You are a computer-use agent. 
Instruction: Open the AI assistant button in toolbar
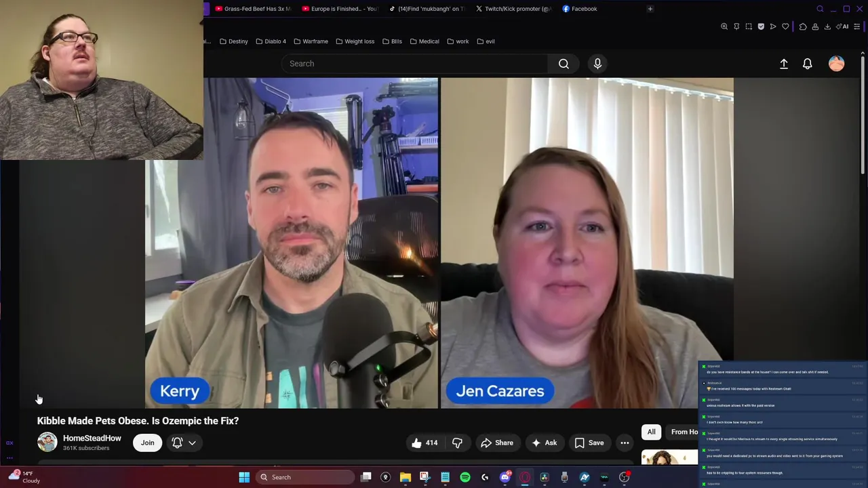(x=843, y=26)
